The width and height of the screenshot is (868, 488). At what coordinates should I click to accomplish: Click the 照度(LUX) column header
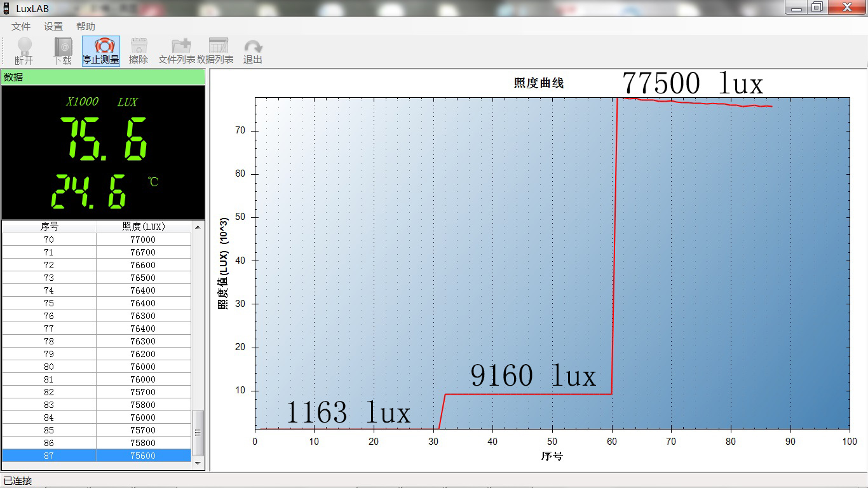[x=143, y=226]
